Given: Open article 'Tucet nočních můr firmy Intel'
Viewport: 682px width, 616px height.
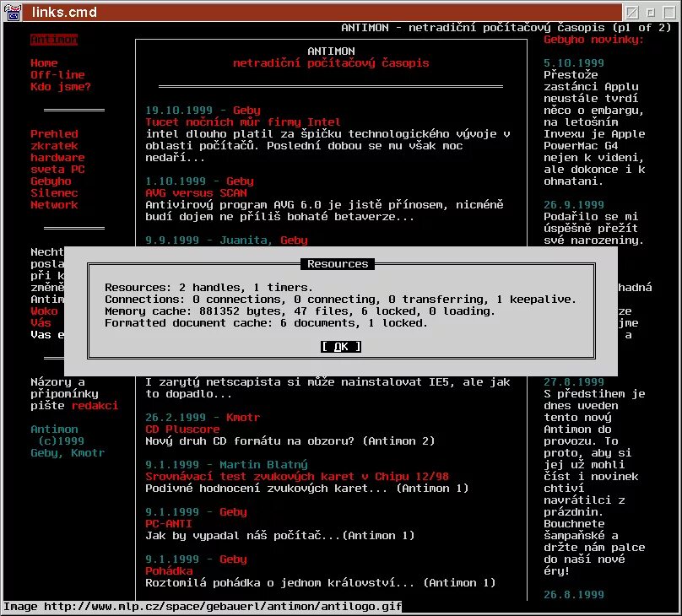Looking at the screenshot, I should pos(243,122).
